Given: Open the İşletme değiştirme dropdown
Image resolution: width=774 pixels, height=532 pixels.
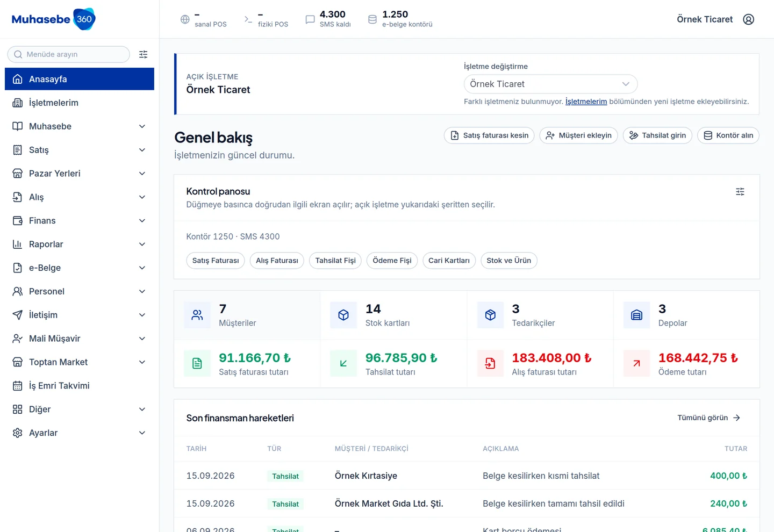Looking at the screenshot, I should 550,84.
